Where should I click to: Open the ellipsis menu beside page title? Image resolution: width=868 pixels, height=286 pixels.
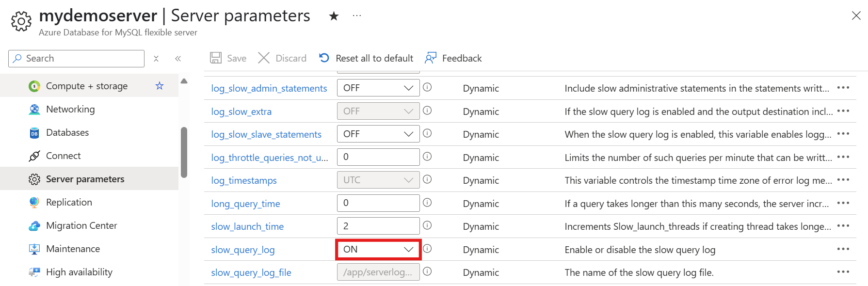[x=357, y=16]
